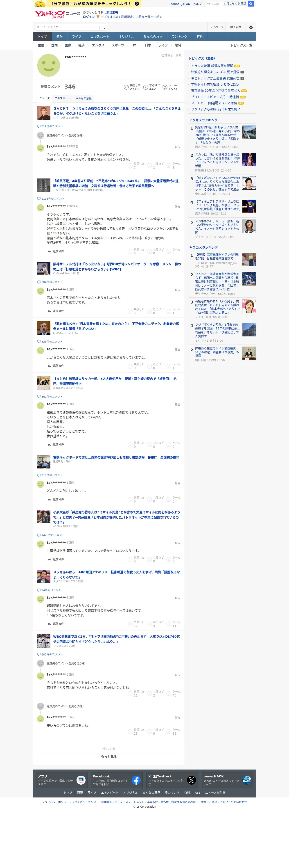Screen dimensions: 289x868
Task: Open the プライバシーポリシー footer link
Action: (x=56, y=802)
